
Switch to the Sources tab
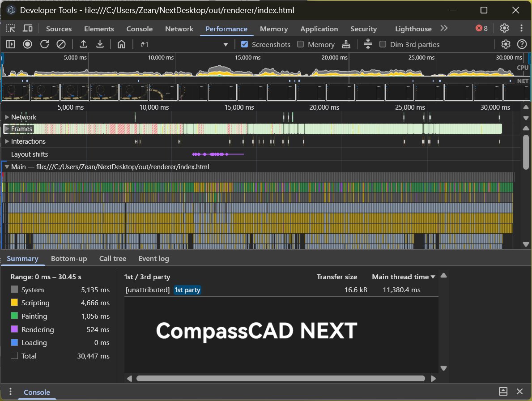click(x=59, y=29)
